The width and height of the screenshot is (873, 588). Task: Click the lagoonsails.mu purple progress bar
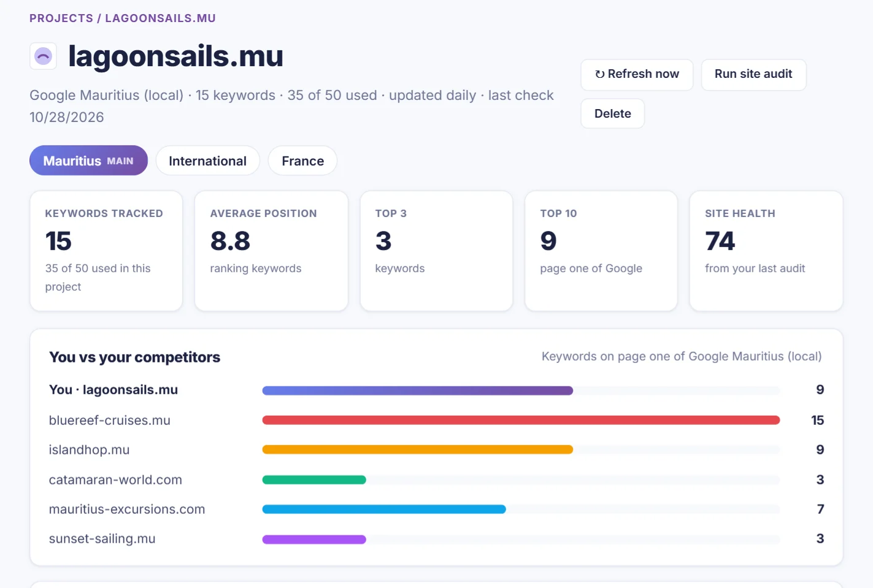point(417,391)
